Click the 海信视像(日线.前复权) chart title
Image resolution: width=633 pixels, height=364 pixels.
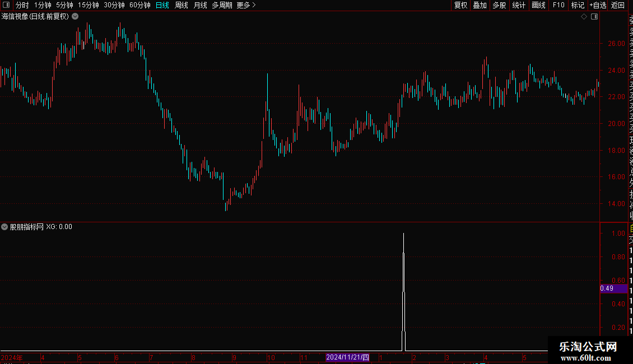click(35, 17)
